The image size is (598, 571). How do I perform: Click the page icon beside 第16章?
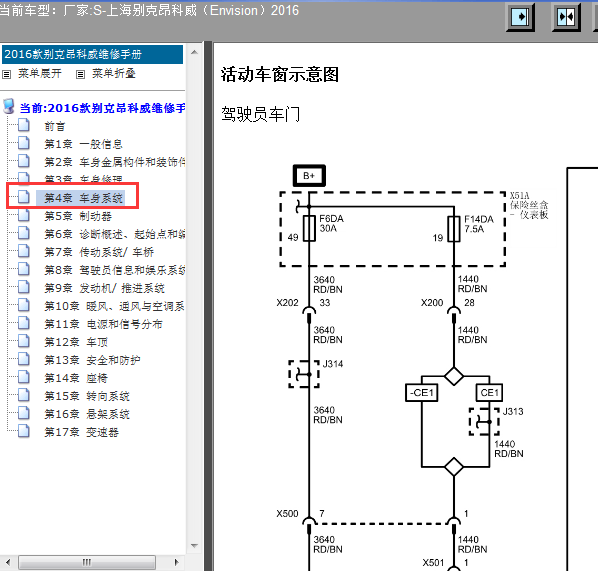coord(24,412)
